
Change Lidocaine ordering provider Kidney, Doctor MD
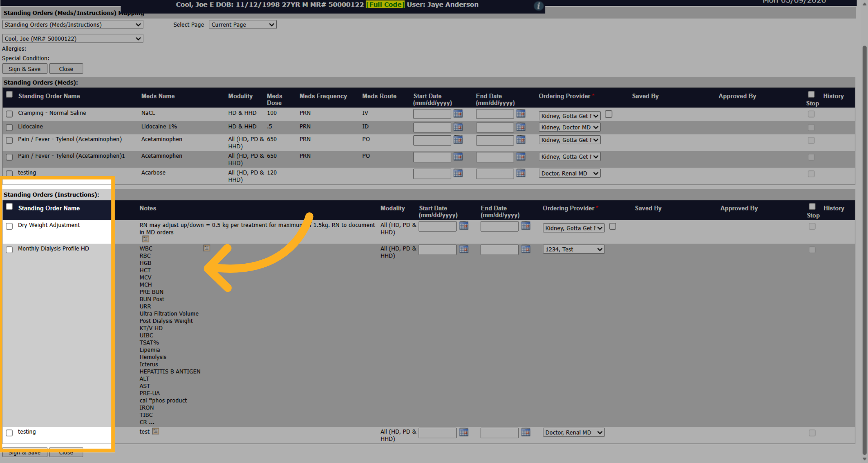click(570, 127)
